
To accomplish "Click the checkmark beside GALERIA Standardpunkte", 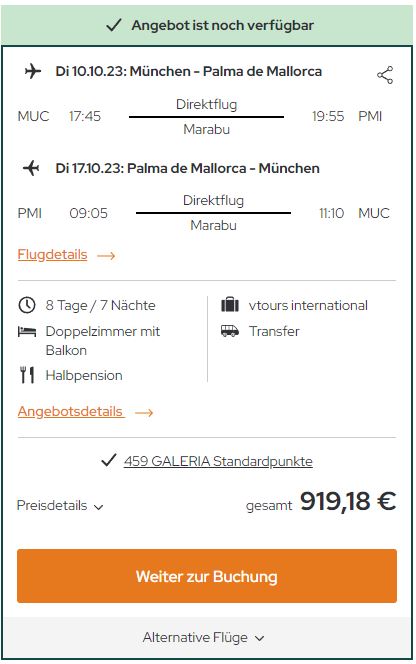I will click(109, 460).
